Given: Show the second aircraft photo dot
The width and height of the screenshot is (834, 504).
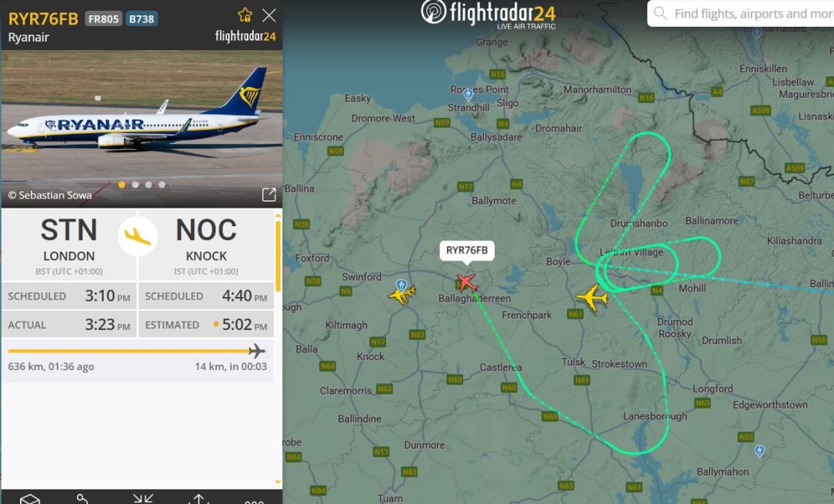Looking at the screenshot, I should click(135, 185).
